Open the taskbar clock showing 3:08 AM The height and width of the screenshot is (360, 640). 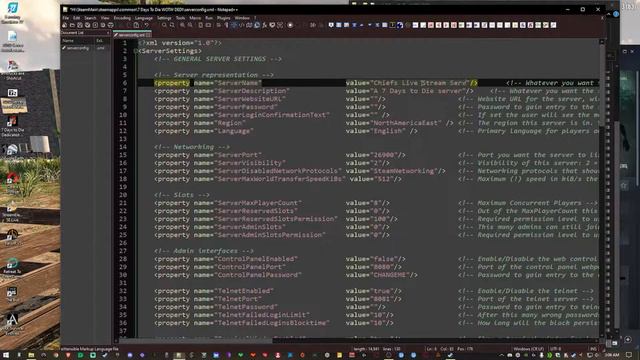click(611, 356)
